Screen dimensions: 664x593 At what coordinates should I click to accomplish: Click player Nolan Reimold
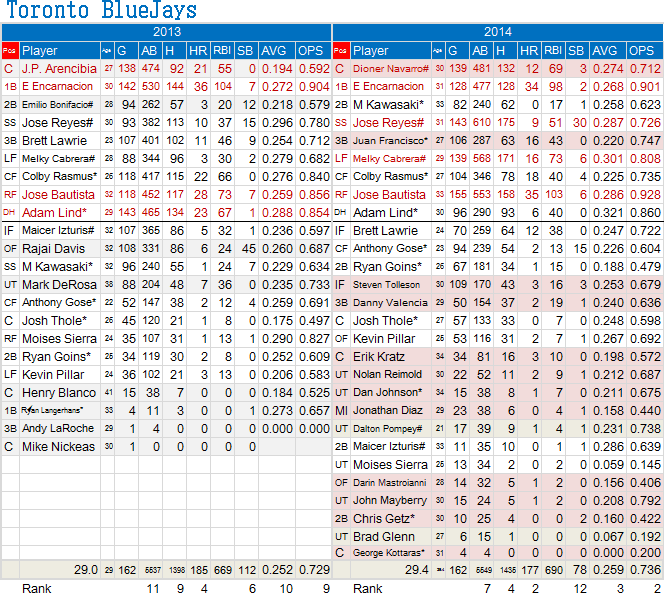coord(387,374)
